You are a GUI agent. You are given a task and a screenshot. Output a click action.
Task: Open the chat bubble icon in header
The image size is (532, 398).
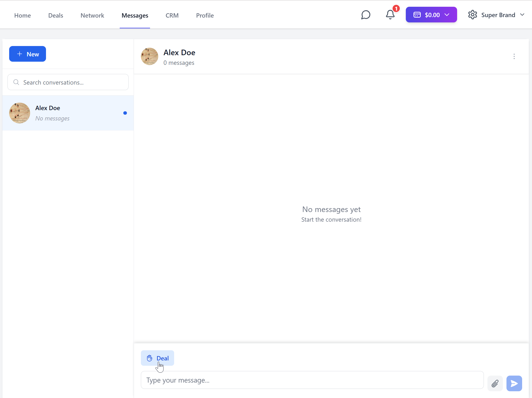click(x=366, y=15)
